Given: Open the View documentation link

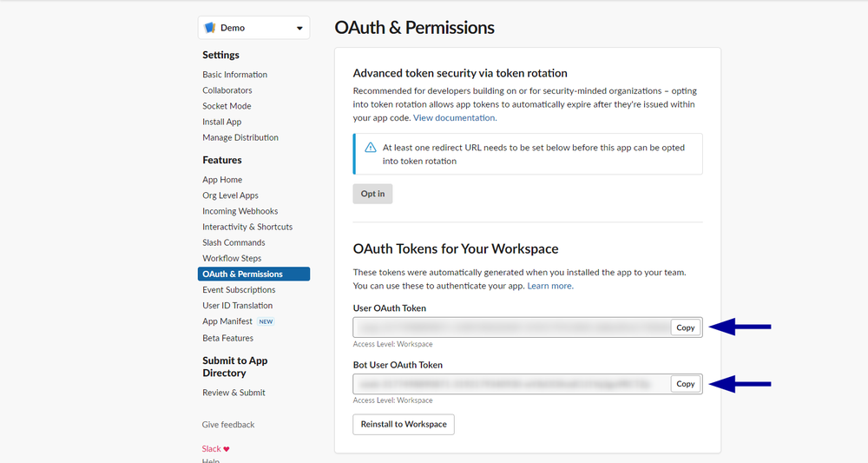Looking at the screenshot, I should (454, 117).
